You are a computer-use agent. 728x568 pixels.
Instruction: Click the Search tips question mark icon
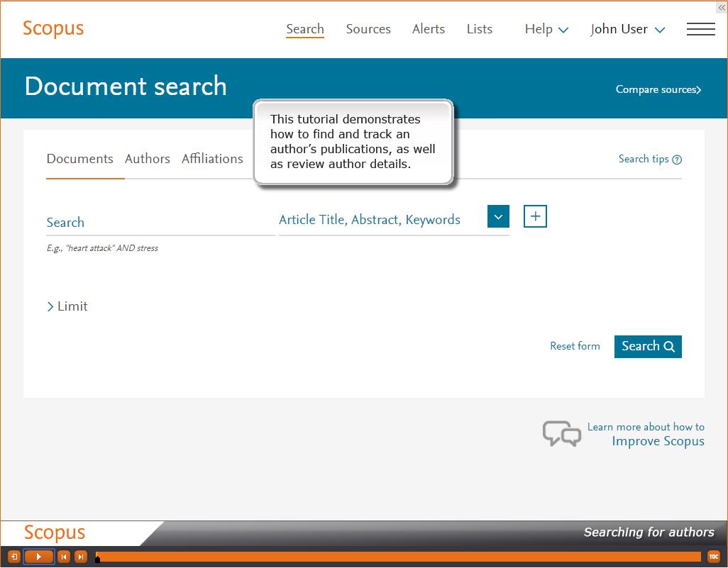pyautogui.click(x=677, y=160)
